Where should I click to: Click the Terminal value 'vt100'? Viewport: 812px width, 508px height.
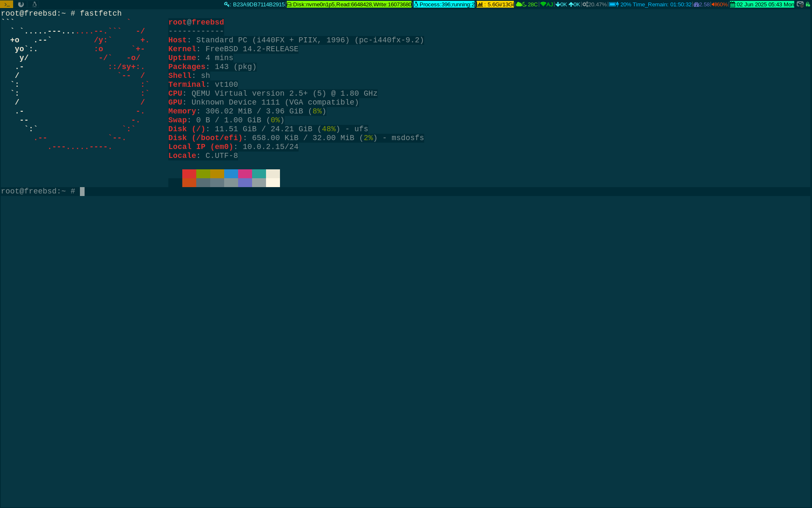click(x=226, y=85)
